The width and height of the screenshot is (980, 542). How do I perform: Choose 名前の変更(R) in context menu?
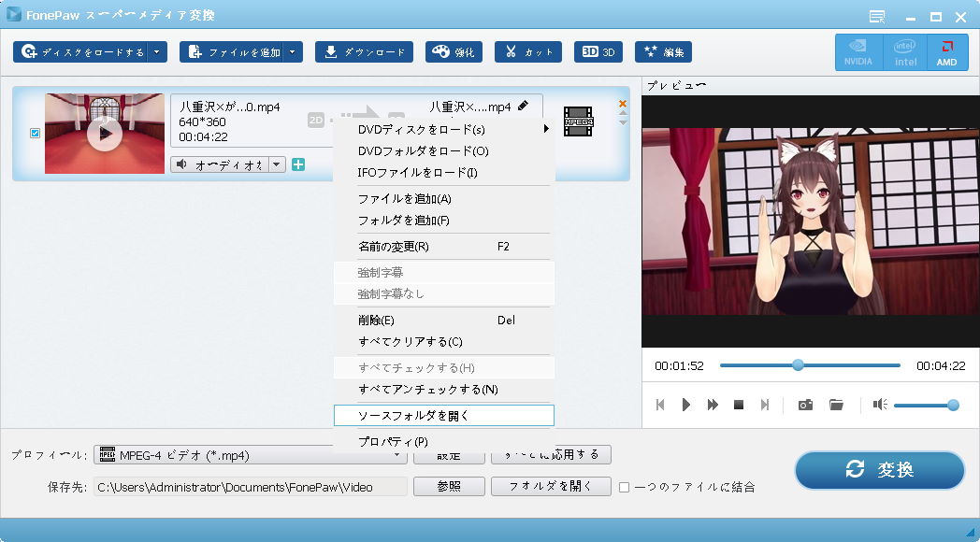444,246
